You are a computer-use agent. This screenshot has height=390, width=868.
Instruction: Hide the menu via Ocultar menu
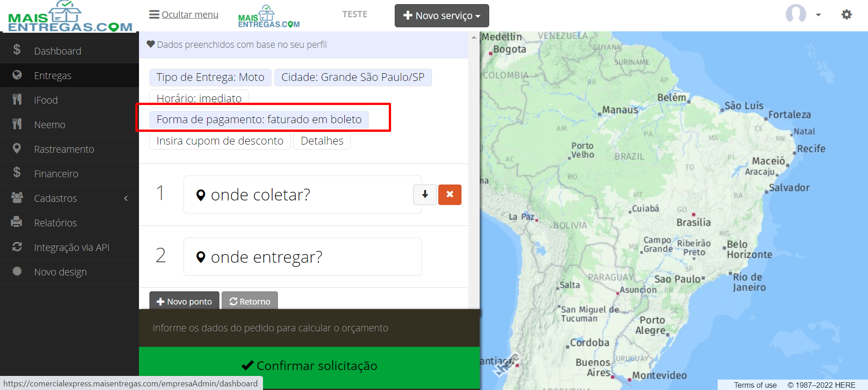(x=184, y=15)
